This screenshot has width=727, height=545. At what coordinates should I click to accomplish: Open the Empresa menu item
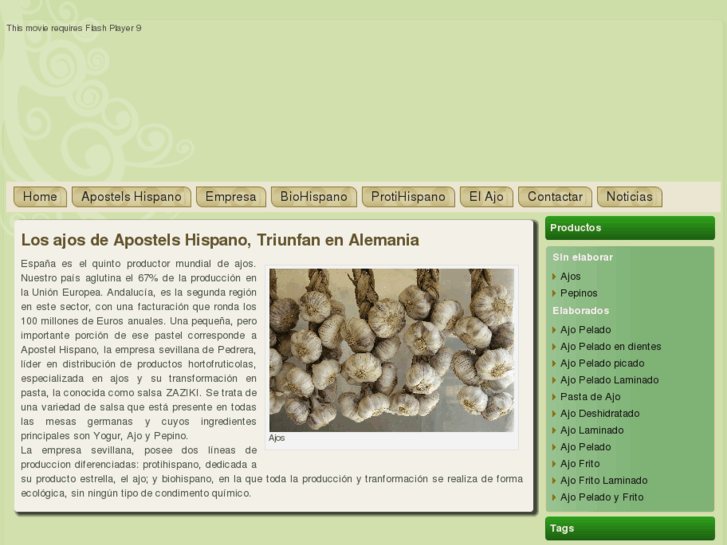click(x=230, y=197)
